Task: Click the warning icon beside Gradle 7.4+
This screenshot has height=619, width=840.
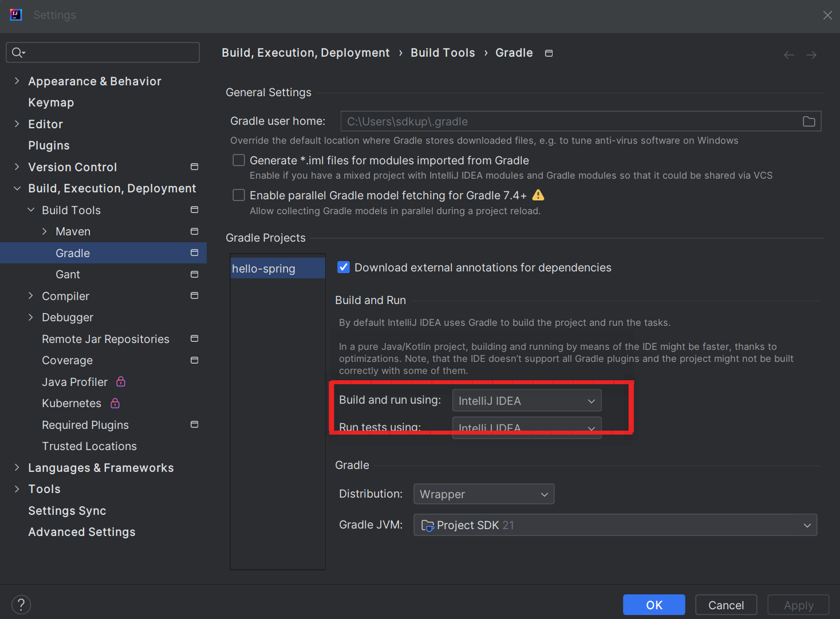Action: click(538, 195)
